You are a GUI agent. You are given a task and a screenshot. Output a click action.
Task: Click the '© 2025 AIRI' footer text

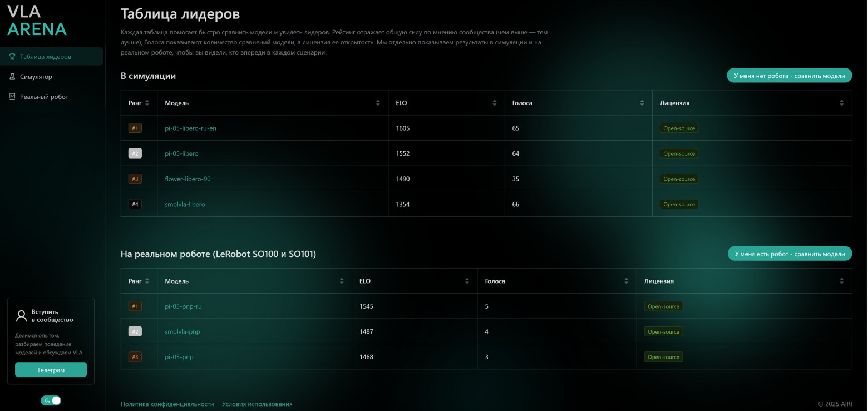pyautogui.click(x=835, y=404)
